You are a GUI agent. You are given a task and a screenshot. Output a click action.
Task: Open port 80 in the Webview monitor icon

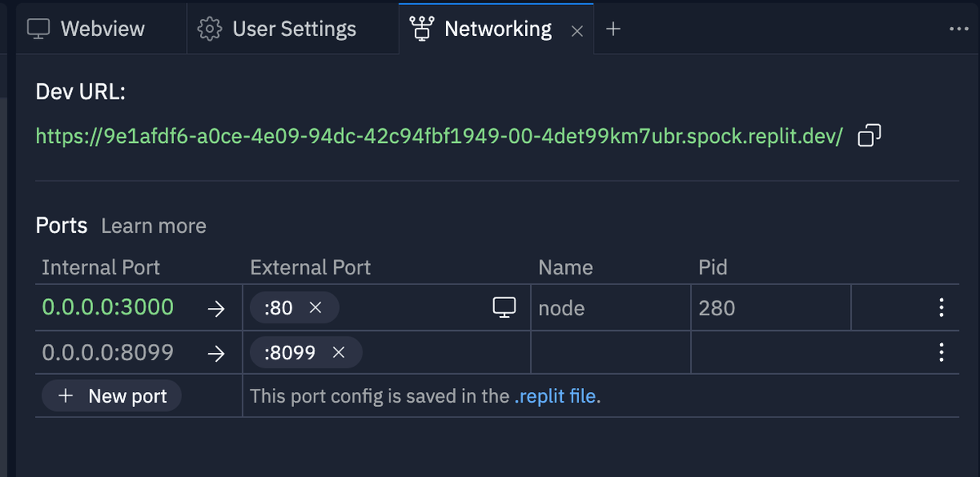[x=504, y=307]
